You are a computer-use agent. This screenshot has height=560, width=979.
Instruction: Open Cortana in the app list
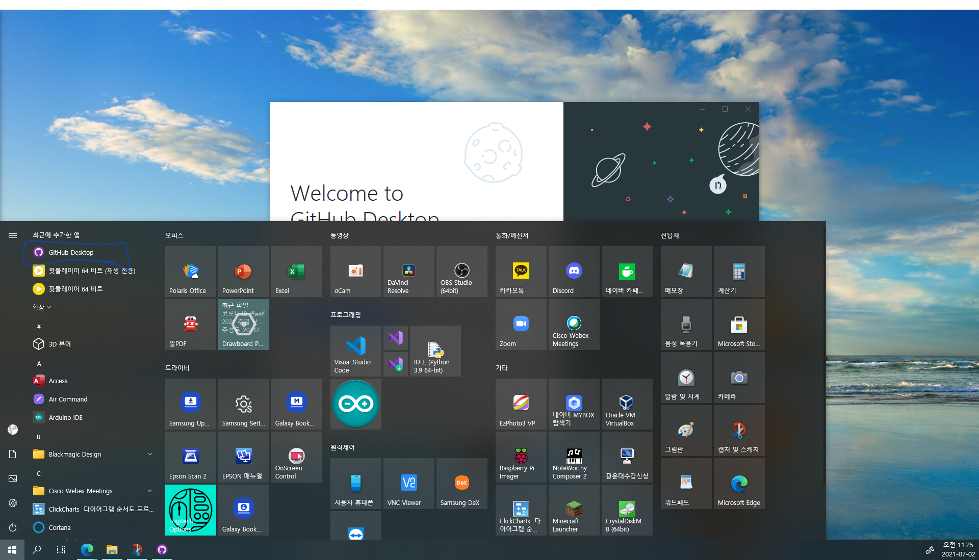click(x=92, y=527)
